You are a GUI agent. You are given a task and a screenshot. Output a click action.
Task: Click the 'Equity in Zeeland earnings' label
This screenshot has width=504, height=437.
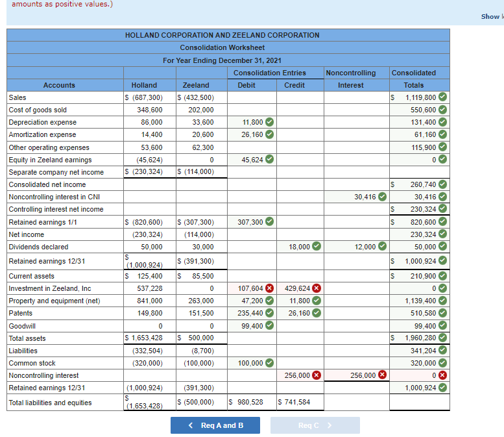(x=50, y=160)
